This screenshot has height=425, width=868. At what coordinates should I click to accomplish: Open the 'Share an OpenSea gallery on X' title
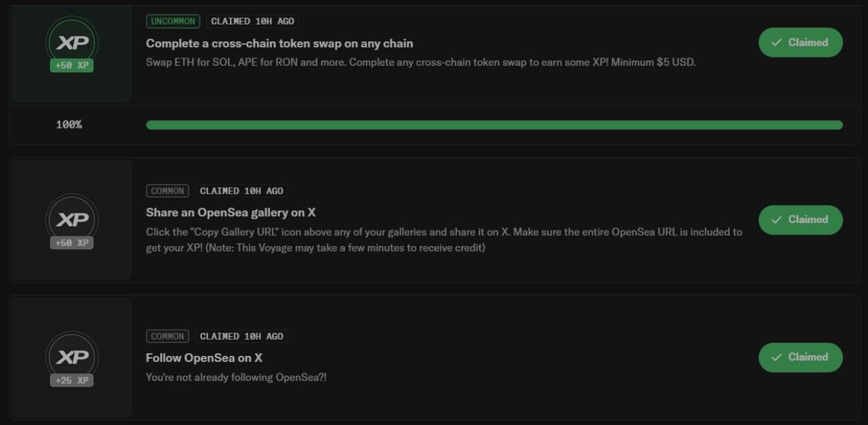[x=231, y=213]
